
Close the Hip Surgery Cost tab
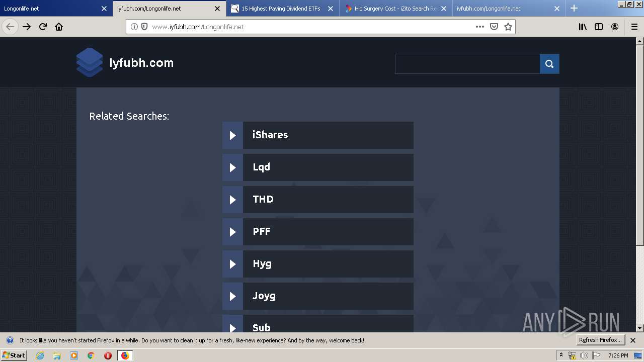(x=444, y=9)
